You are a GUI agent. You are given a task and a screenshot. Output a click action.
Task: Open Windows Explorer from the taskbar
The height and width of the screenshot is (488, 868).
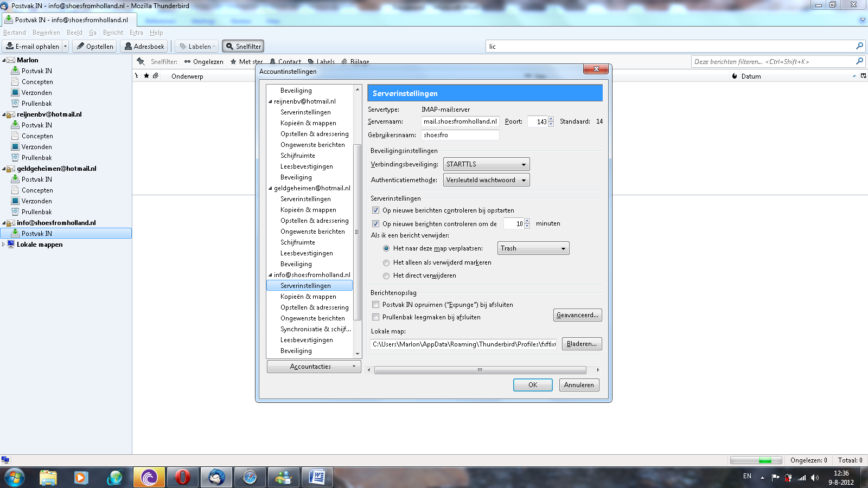[48, 477]
